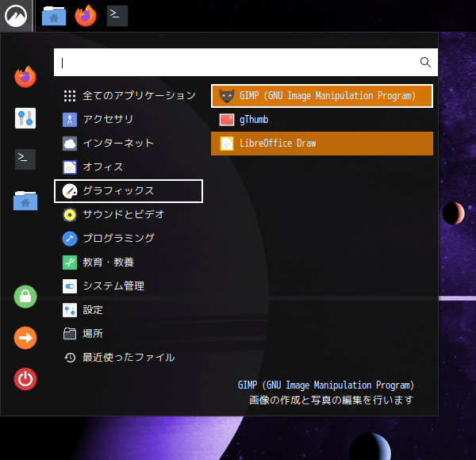Open the 場所 places entry
Screen dimensions: 476x460
(129, 334)
